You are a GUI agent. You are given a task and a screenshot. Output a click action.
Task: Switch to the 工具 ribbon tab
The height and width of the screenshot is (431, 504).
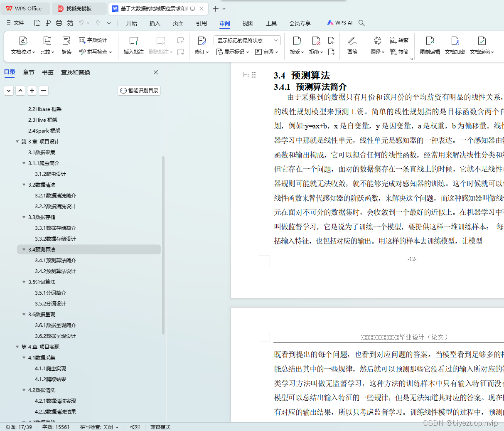pyautogui.click(x=271, y=23)
